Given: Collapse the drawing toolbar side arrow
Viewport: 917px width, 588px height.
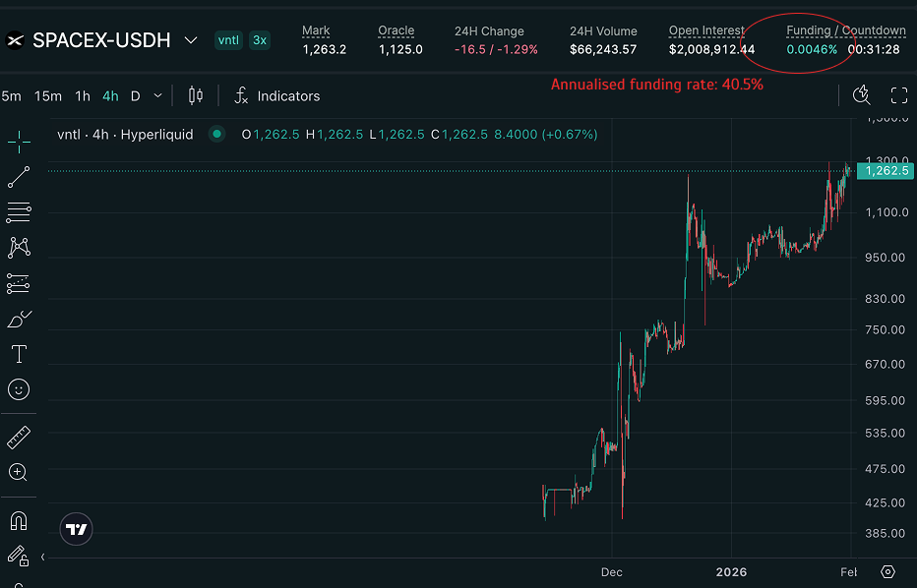Looking at the screenshot, I should [42, 557].
